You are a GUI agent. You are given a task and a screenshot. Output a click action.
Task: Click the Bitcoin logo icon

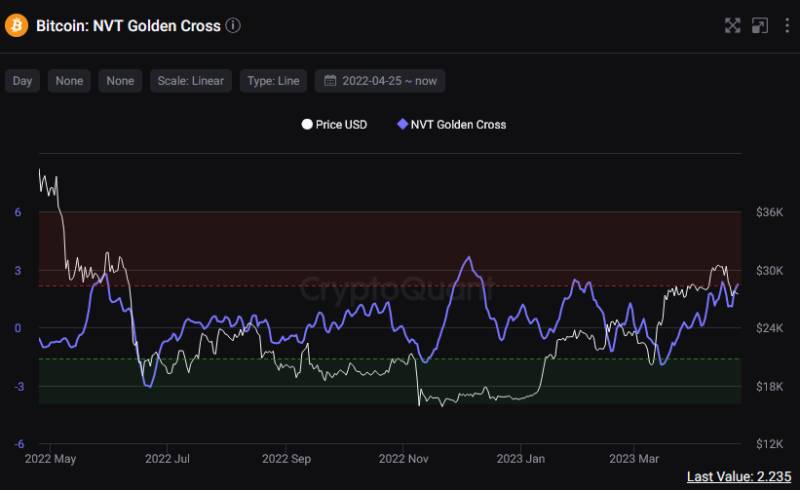(x=17, y=26)
